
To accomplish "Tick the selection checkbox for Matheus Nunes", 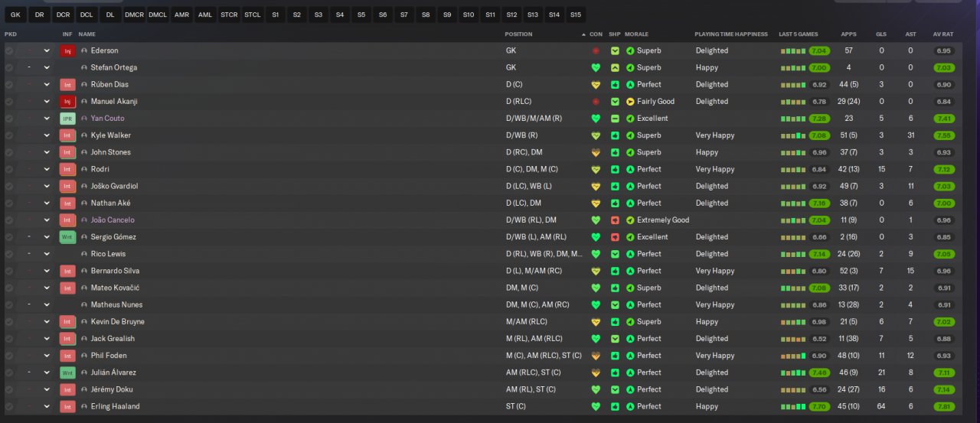I will point(9,304).
